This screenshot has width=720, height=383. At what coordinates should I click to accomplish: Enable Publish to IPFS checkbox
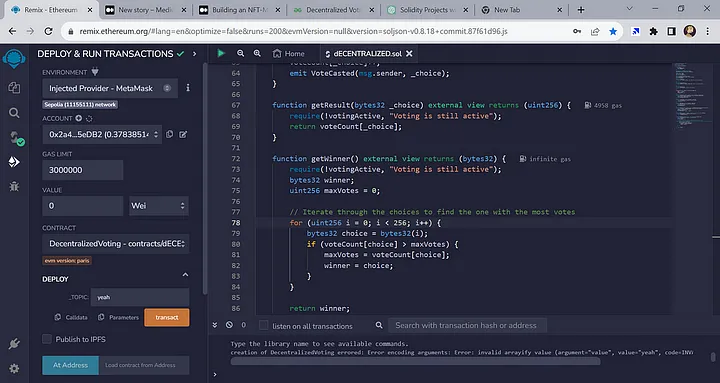point(47,339)
